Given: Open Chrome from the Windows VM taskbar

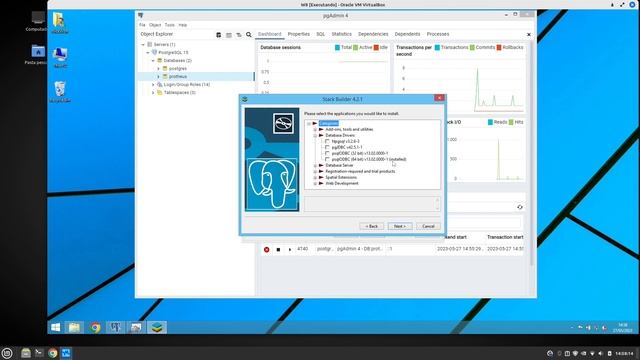Looking at the screenshot, I should [x=96, y=327].
